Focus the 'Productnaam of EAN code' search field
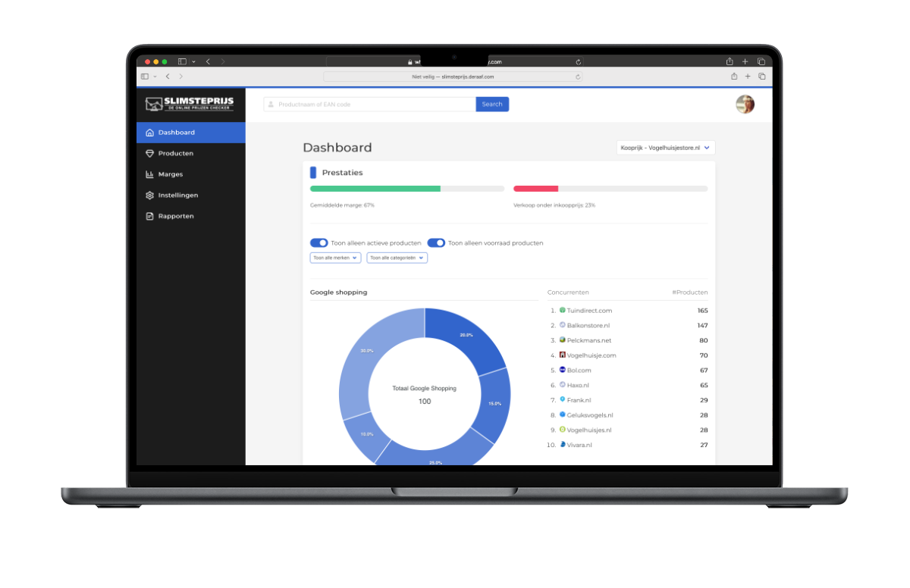The width and height of the screenshot is (910, 588). click(370, 105)
